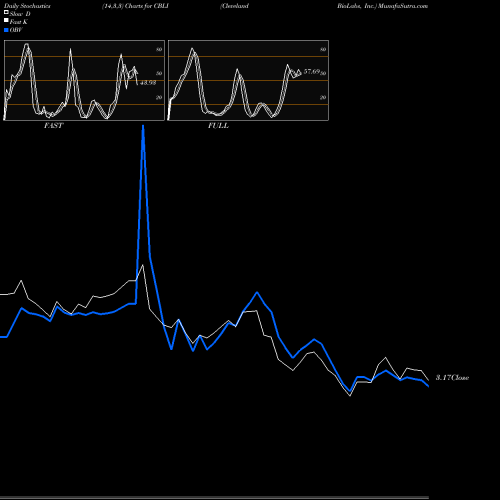
Task: Click the '3.17Close' price label
Action: (x=452, y=378)
